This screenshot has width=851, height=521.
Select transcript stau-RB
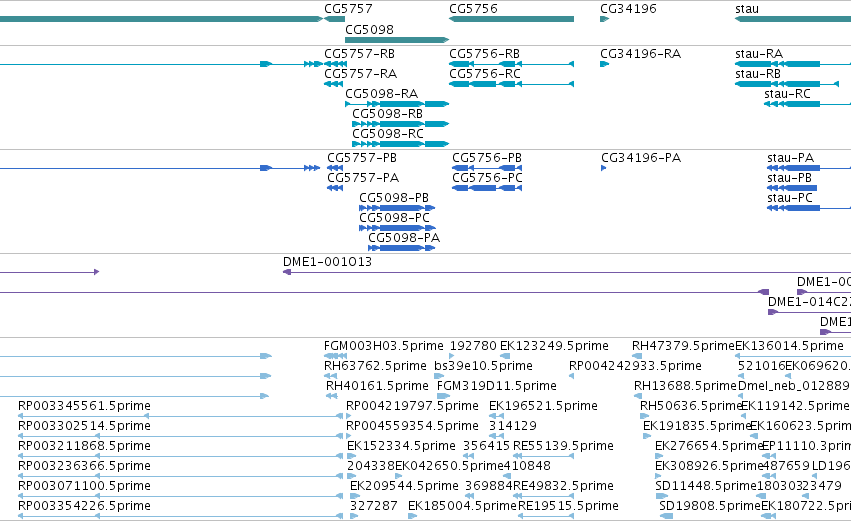(758, 74)
